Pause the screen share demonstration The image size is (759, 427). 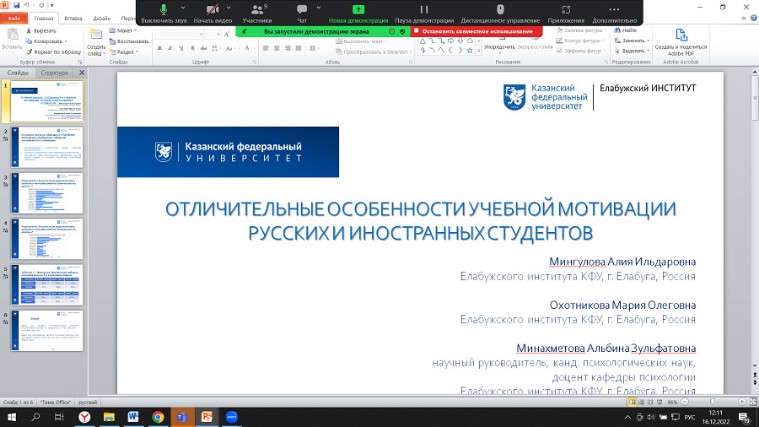[423, 9]
